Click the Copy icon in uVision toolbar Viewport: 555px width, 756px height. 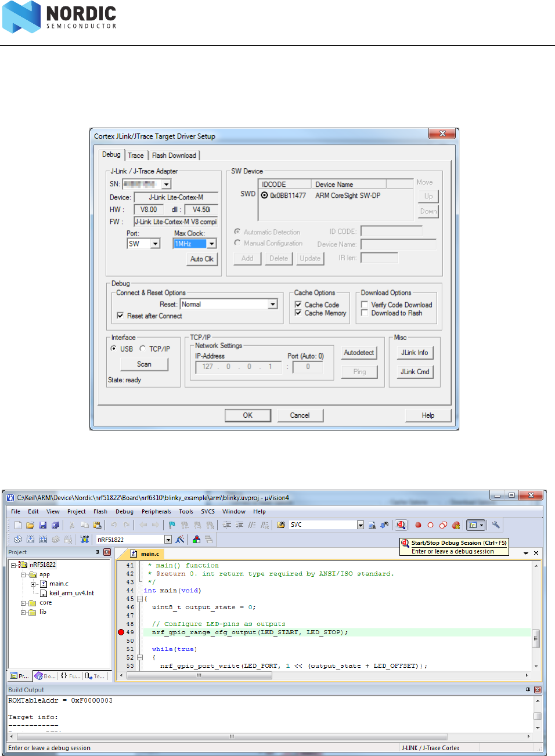[85, 525]
